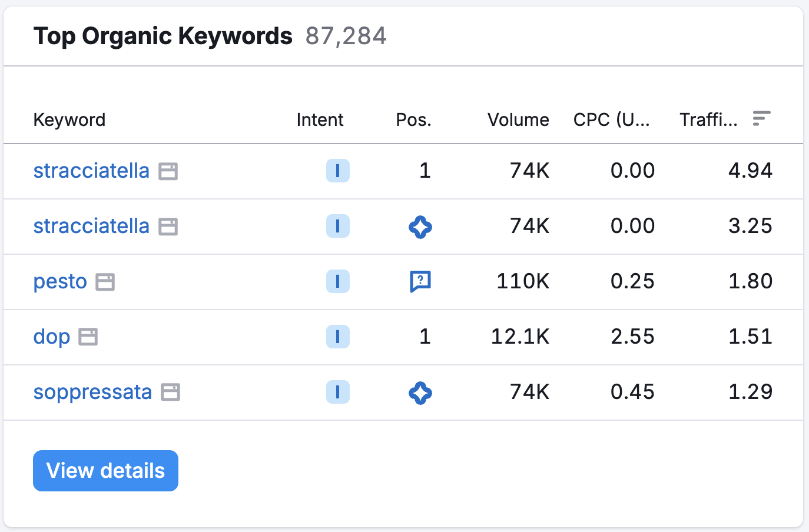
Task: Click the sort icon next to Traffic column
Action: click(762, 119)
